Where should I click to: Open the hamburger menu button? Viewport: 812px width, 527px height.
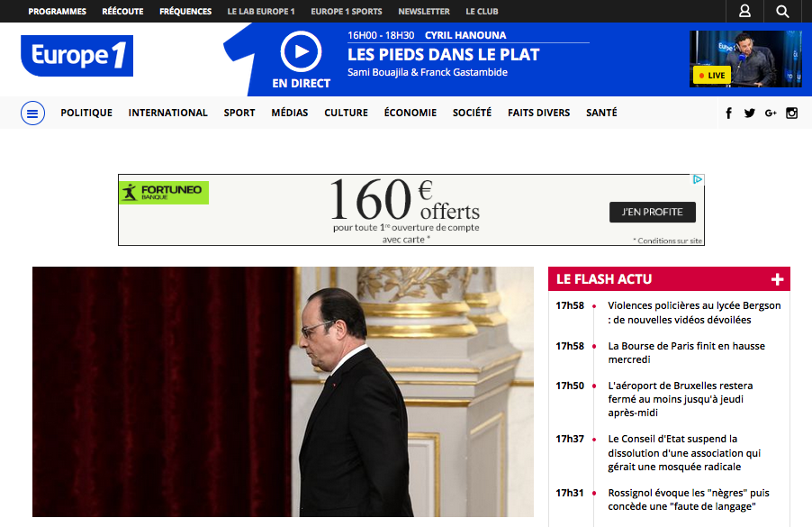tap(32, 113)
